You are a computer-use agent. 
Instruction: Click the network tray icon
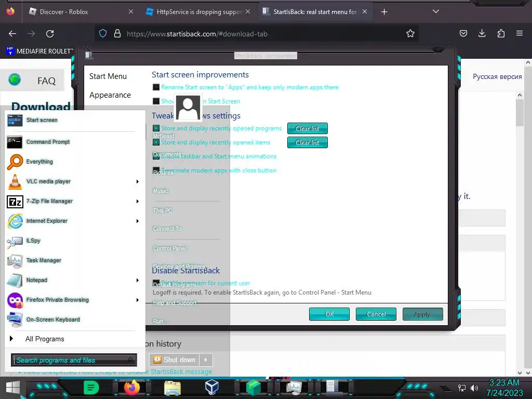click(x=462, y=388)
